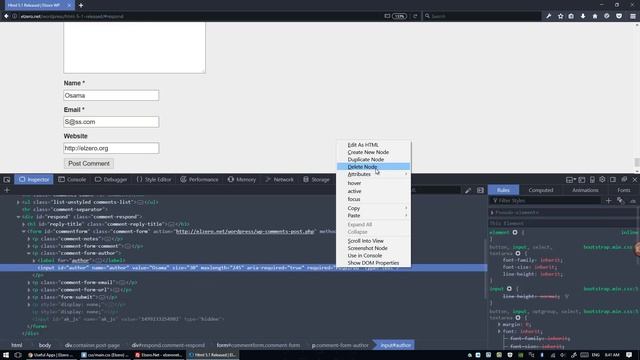Open the downloads arrow in browser toolbar

pos(583,16)
